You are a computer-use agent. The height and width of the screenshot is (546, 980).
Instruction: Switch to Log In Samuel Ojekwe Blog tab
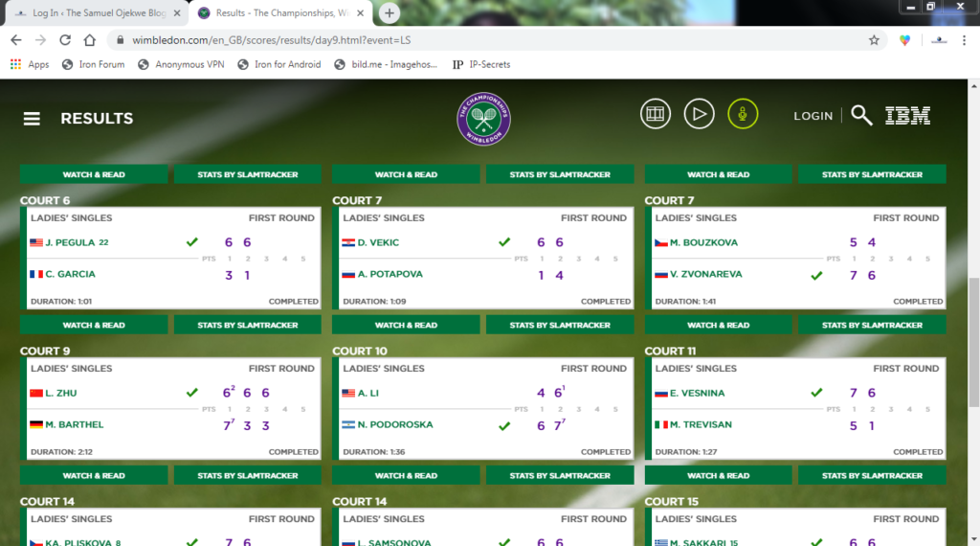tap(95, 13)
